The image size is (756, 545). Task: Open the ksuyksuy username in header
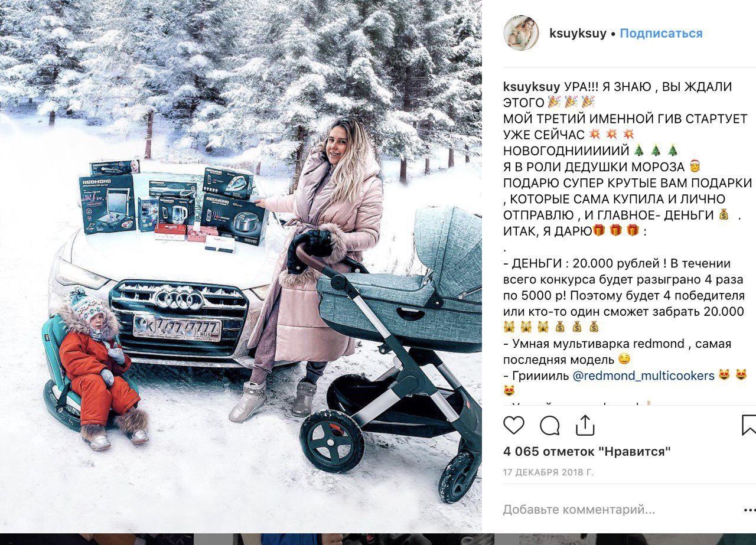tap(578, 34)
